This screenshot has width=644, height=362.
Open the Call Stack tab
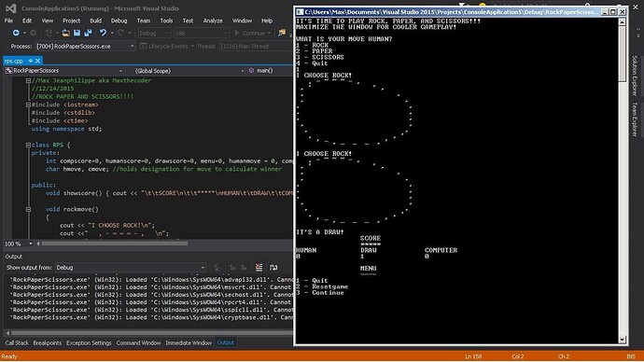17,342
